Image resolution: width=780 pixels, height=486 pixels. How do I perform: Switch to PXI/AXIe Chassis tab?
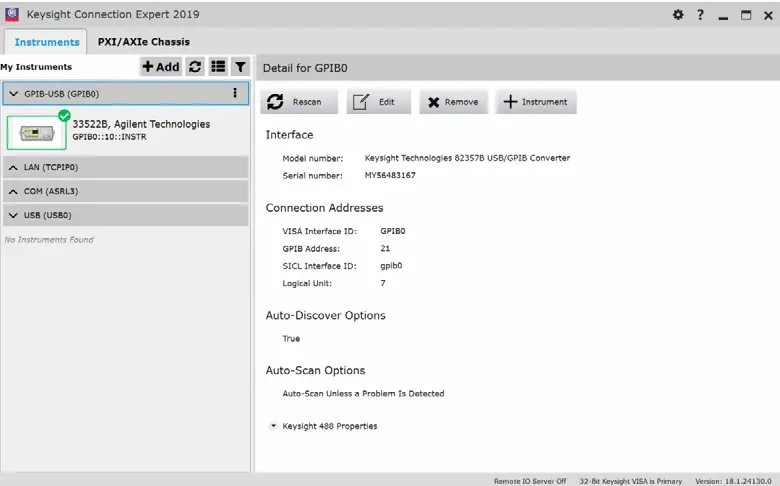click(144, 42)
